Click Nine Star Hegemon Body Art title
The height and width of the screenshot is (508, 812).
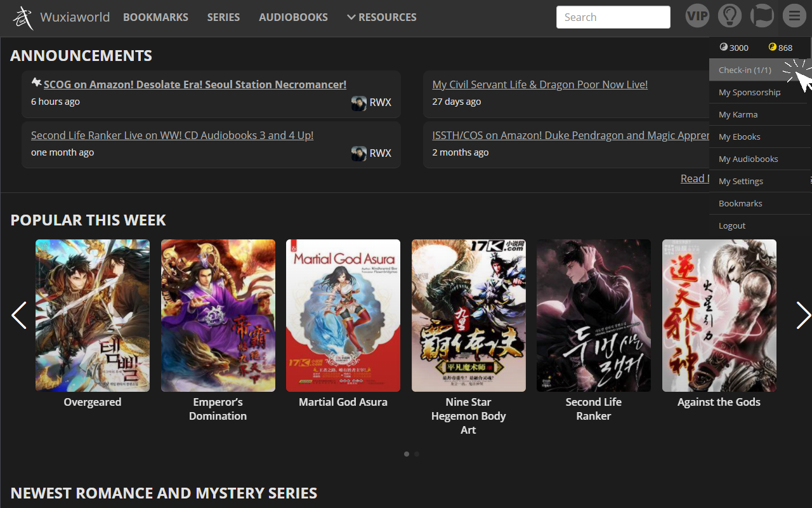(x=469, y=416)
